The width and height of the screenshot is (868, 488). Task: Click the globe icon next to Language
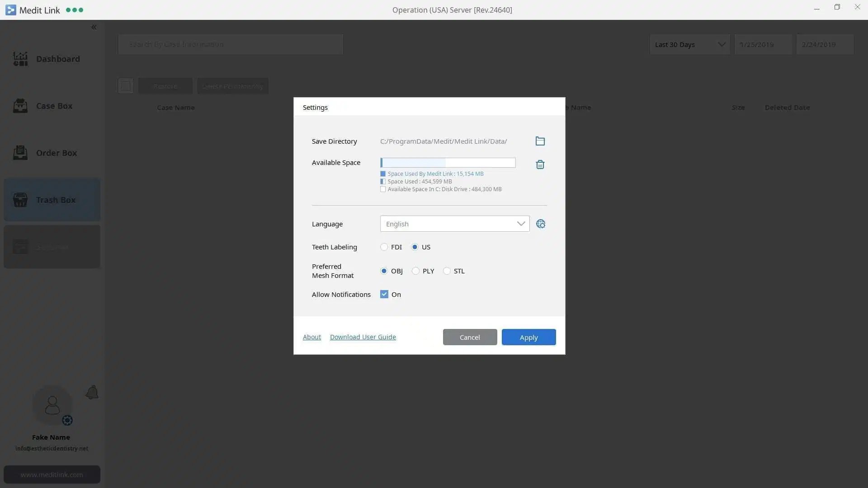541,224
